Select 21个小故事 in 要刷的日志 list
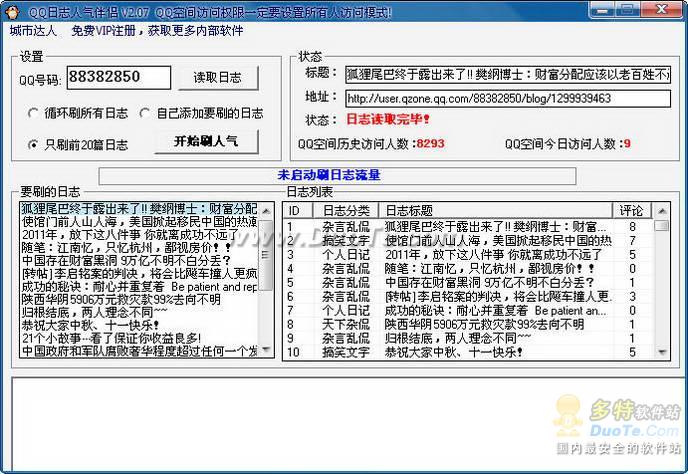 point(140,338)
